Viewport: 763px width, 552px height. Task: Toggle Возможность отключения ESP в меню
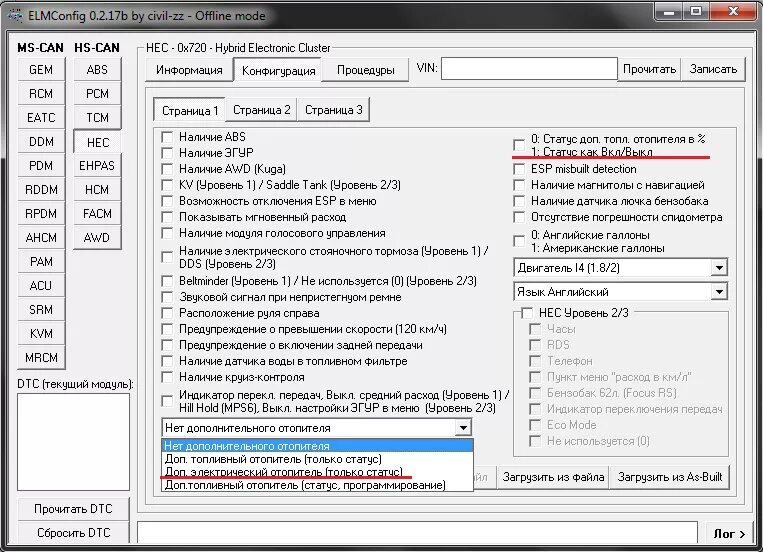click(167, 201)
